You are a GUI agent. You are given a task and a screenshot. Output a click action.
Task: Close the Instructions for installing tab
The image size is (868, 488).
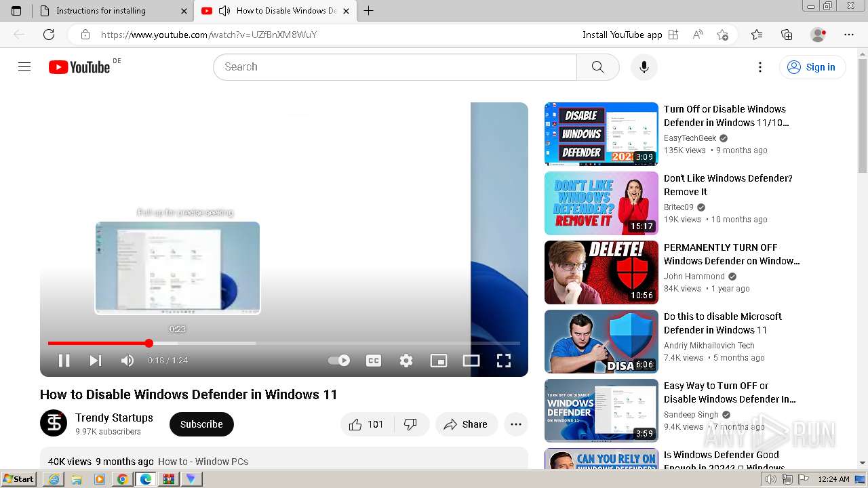pyautogui.click(x=184, y=11)
